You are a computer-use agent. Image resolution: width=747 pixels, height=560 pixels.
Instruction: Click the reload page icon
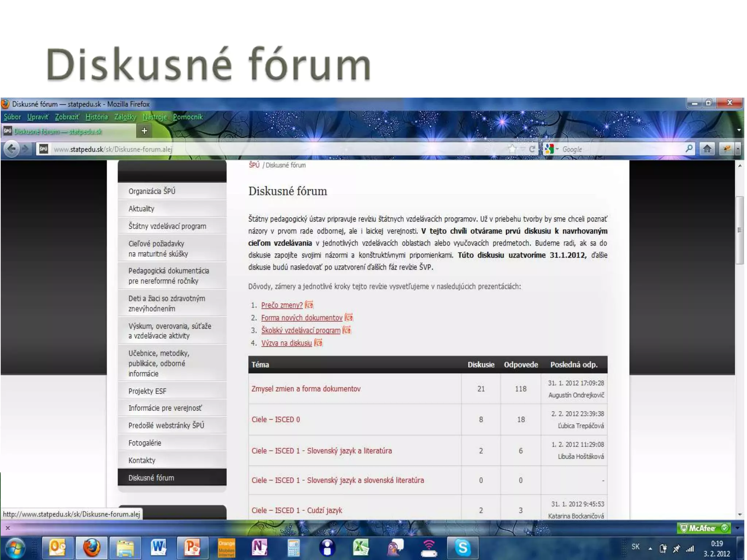532,149
